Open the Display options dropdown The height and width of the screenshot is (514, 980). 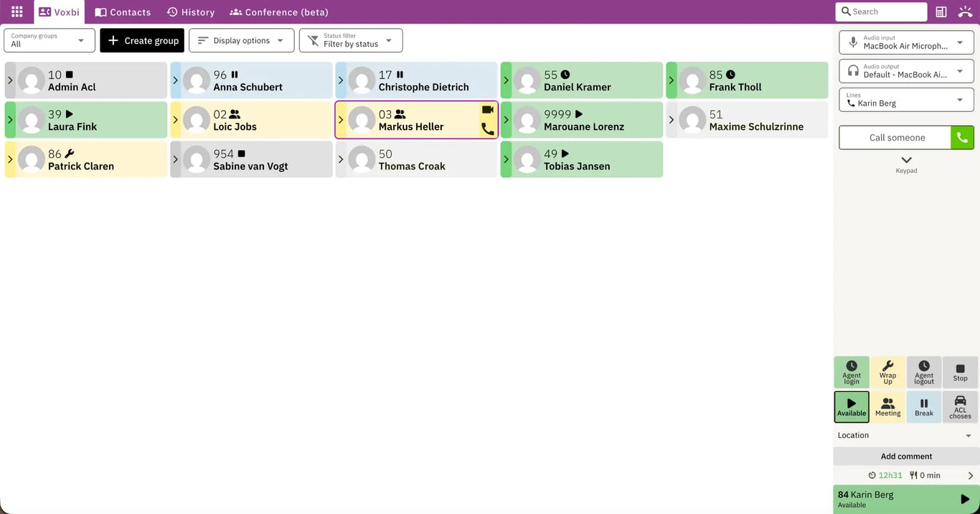tap(242, 40)
